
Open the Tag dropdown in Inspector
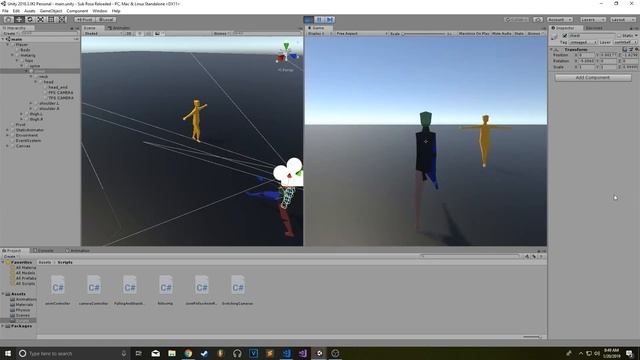pos(584,42)
